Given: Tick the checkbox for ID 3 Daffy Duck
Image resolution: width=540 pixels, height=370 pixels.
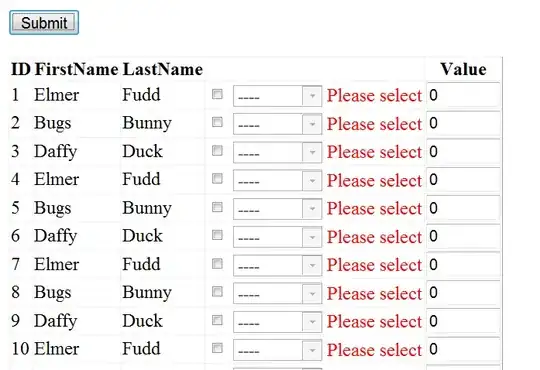Looking at the screenshot, I should tap(217, 151).
